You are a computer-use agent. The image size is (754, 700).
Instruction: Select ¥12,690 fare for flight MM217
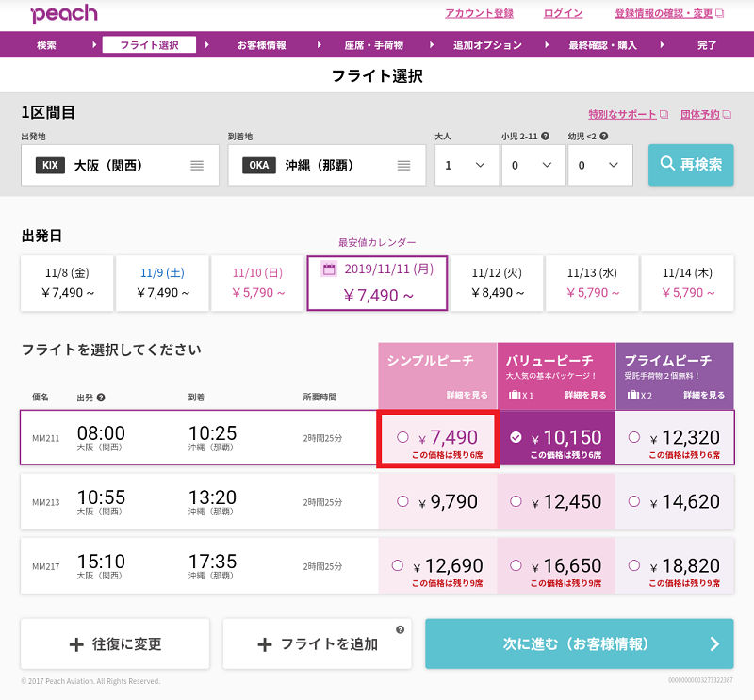point(397,565)
